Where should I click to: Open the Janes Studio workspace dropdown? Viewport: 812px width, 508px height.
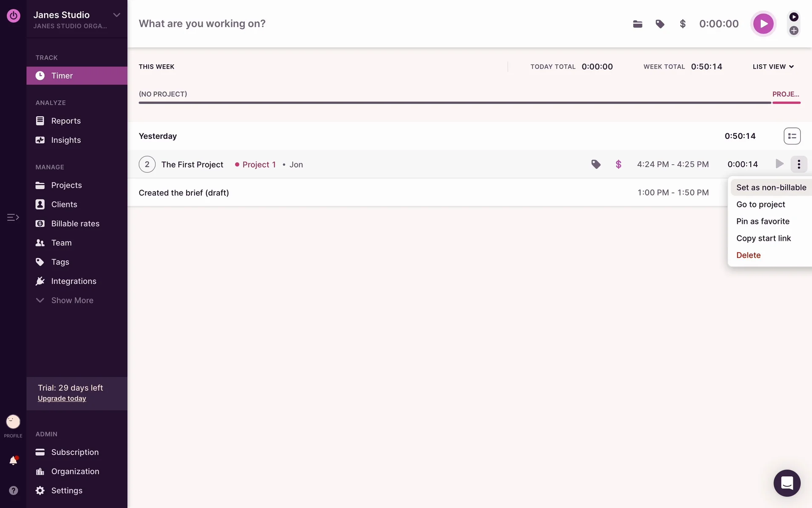116,15
